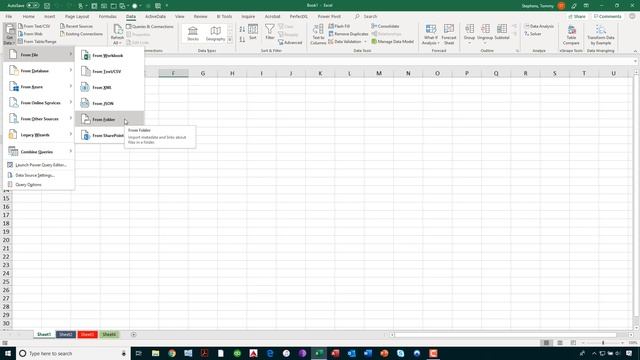Open Recent Sources
Image resolution: width=640 pixels, height=360 pixels.
(x=76, y=26)
